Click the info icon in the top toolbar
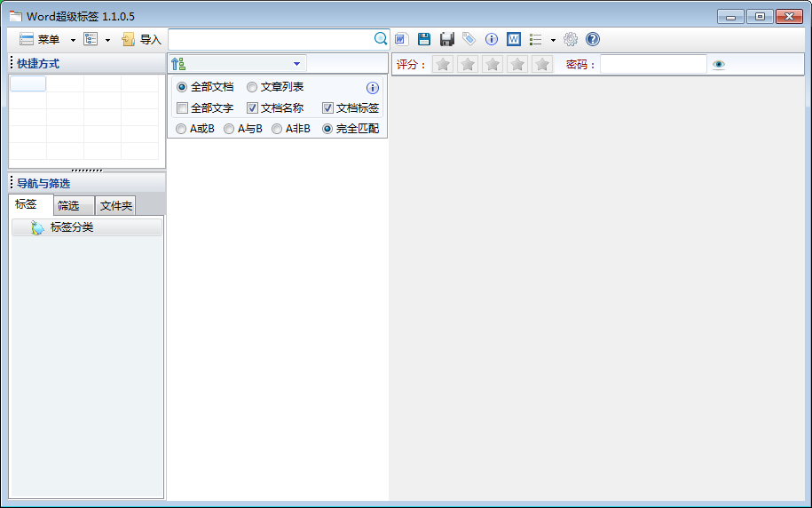Image resolution: width=812 pixels, height=508 pixels. click(x=492, y=39)
